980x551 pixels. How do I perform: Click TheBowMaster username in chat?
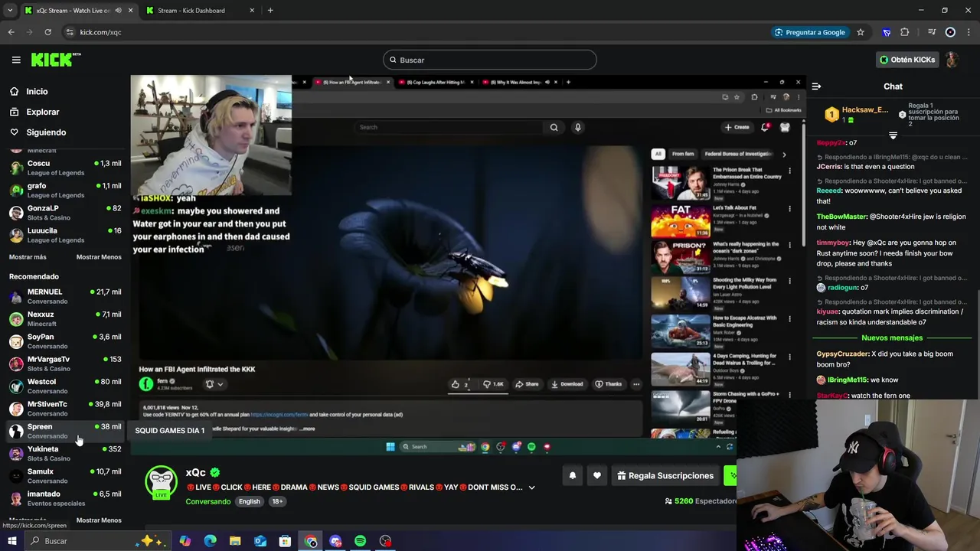coord(841,217)
